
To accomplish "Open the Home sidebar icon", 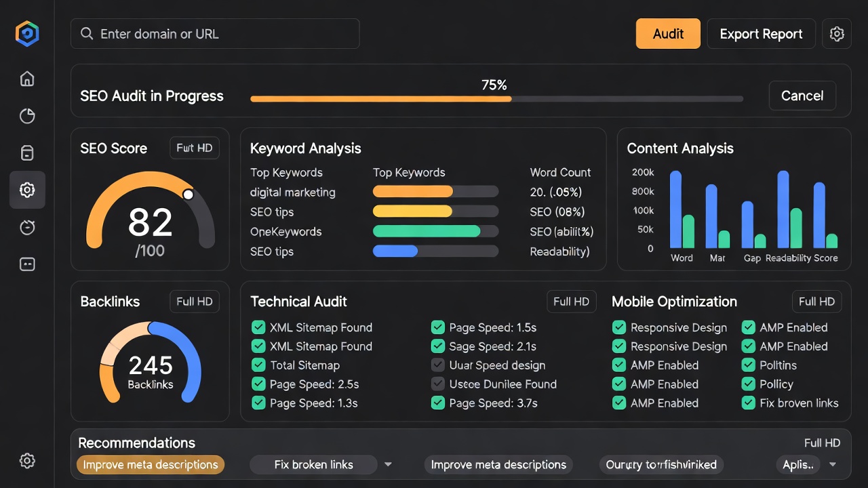I will point(27,79).
